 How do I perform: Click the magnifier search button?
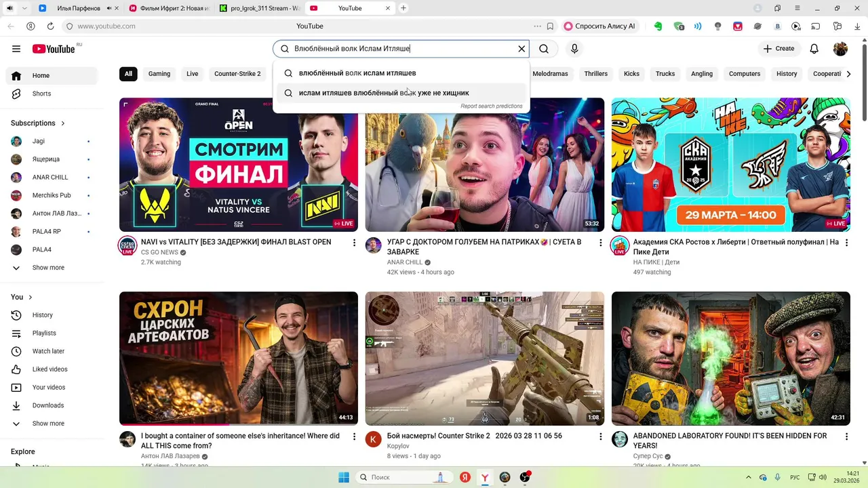544,49
